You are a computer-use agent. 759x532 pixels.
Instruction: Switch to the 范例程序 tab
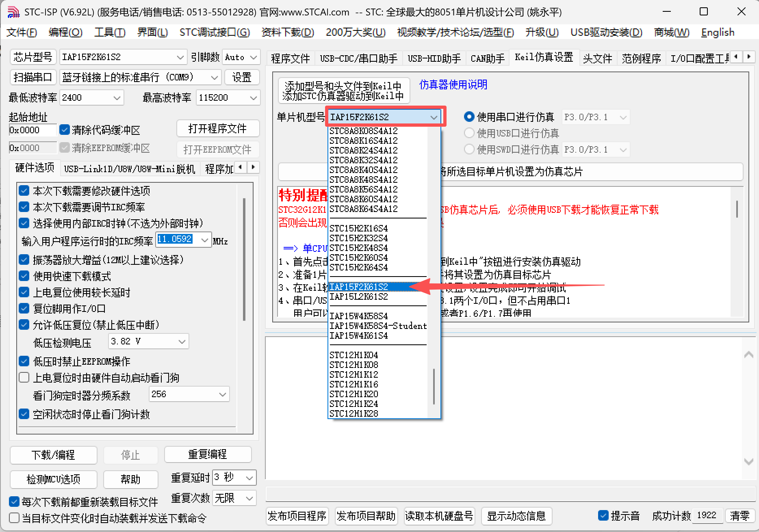pyautogui.click(x=642, y=58)
